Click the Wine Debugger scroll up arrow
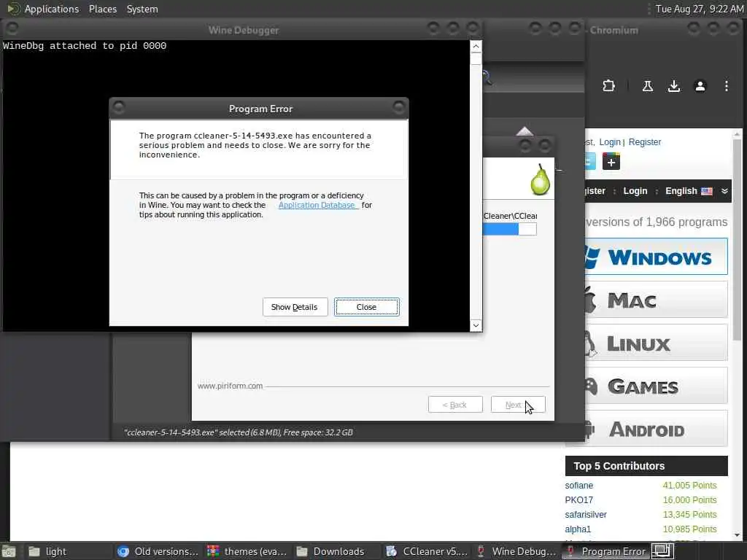Screen dimensions: 747x560 476,46
